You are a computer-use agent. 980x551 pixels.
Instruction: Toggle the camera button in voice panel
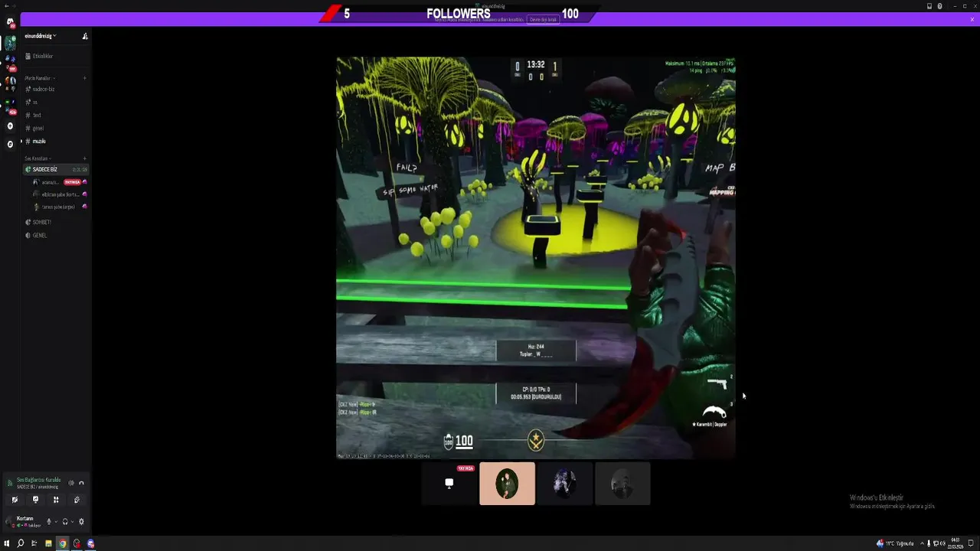(15, 500)
